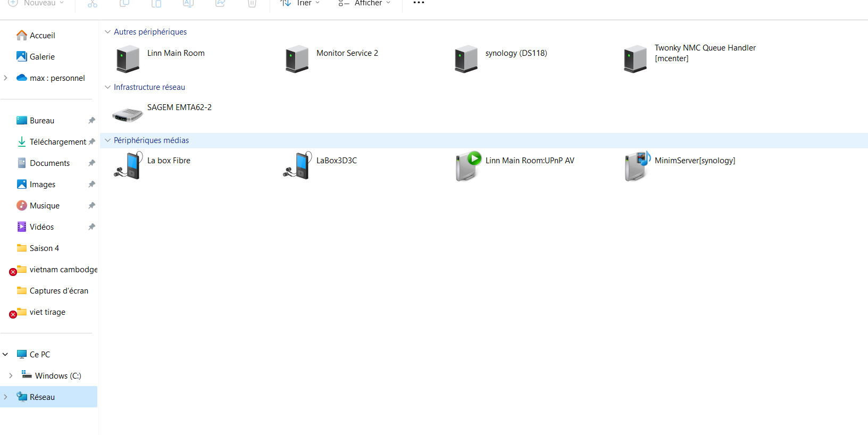Image resolution: width=868 pixels, height=435 pixels.
Task: Select MinimServer[synology] media server icon
Action: point(637,165)
